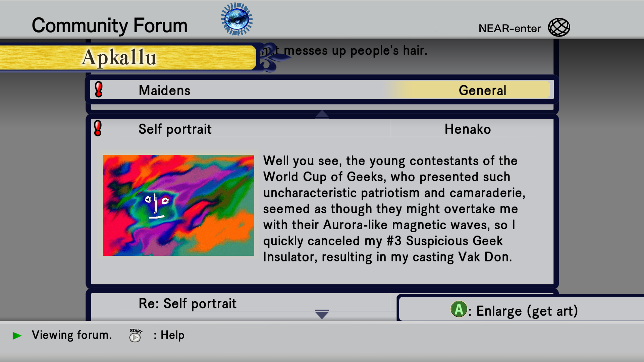This screenshot has width=644, height=362.
Task: Click the fleur-de-lis ornament on Apkallu banner
Action: pos(272,57)
